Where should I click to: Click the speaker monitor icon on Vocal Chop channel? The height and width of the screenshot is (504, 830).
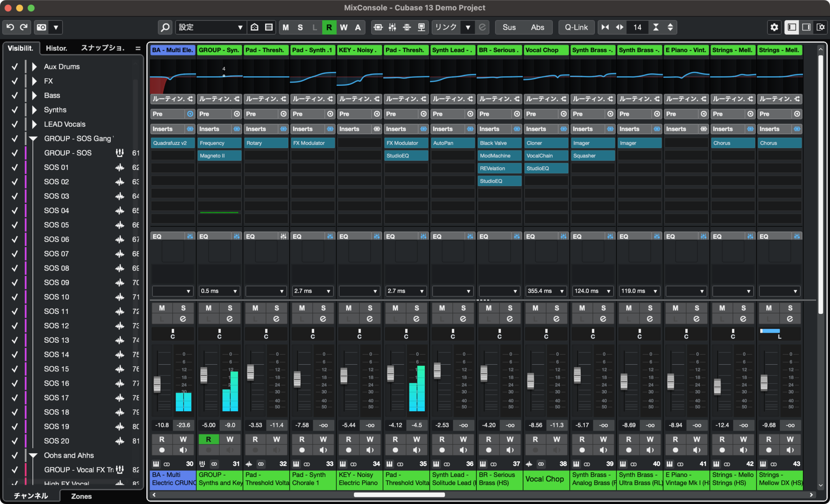557,450
